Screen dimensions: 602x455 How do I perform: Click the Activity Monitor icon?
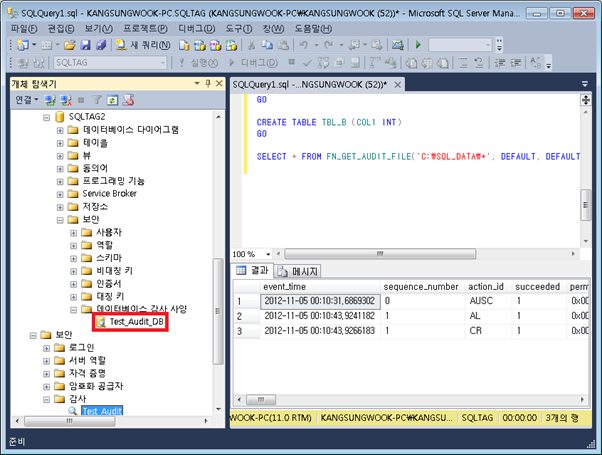397,45
